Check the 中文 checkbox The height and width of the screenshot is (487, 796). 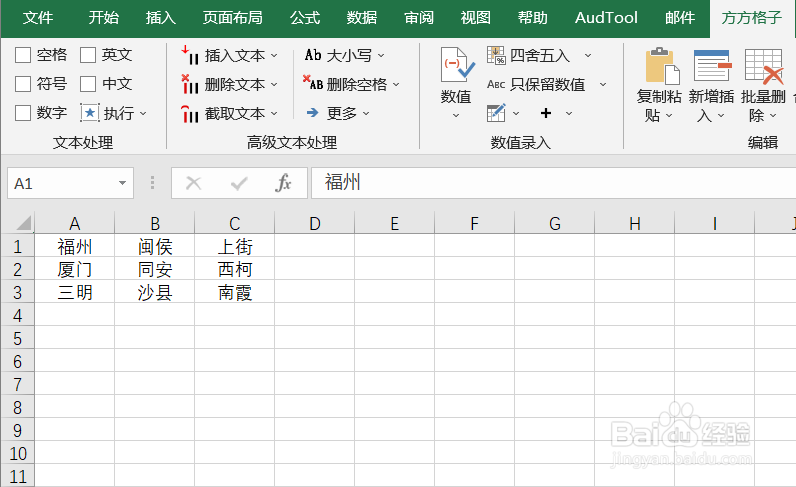(88, 84)
